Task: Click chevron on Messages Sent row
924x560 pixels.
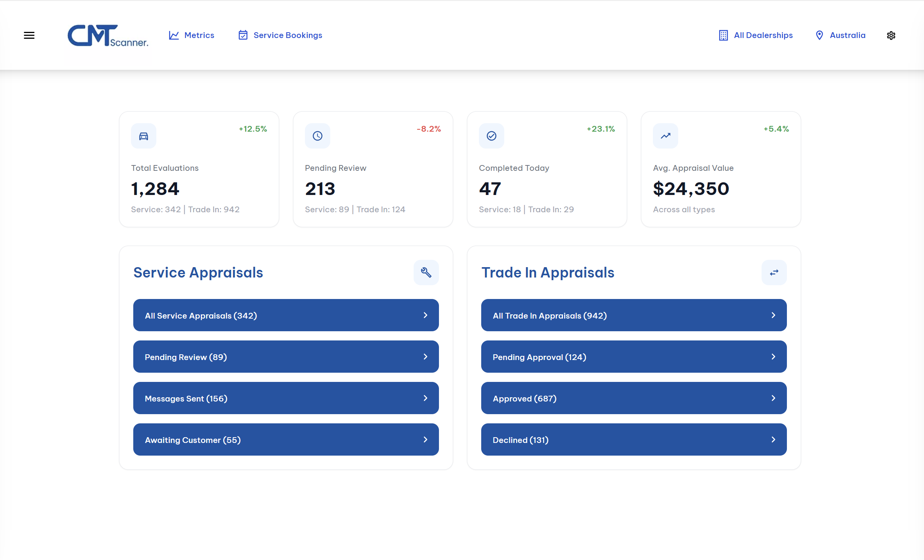Action: 426,398
